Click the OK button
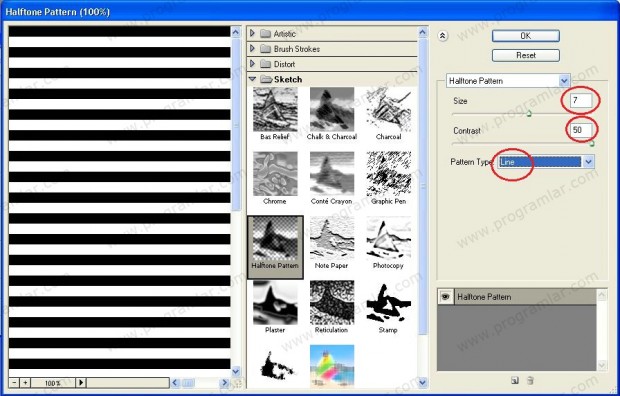620x396 pixels. (x=525, y=36)
